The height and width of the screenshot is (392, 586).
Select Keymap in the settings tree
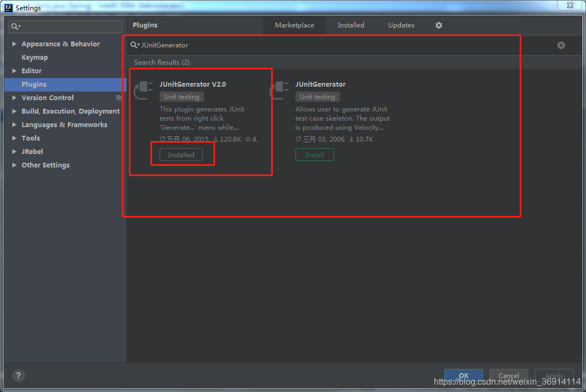[x=35, y=58]
